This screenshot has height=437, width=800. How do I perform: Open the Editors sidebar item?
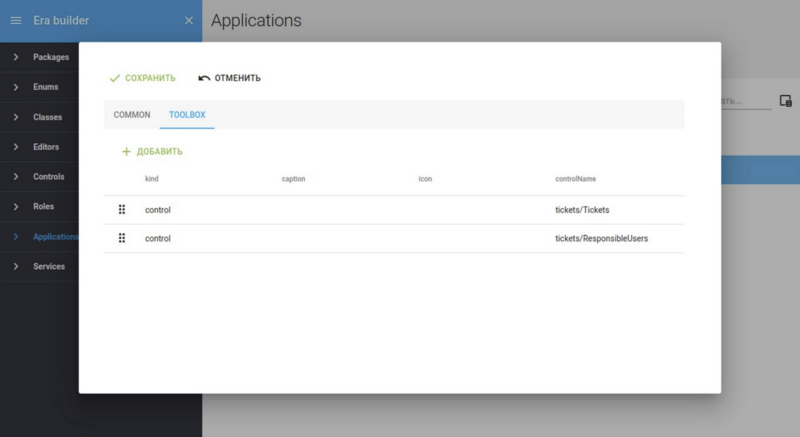click(x=46, y=147)
